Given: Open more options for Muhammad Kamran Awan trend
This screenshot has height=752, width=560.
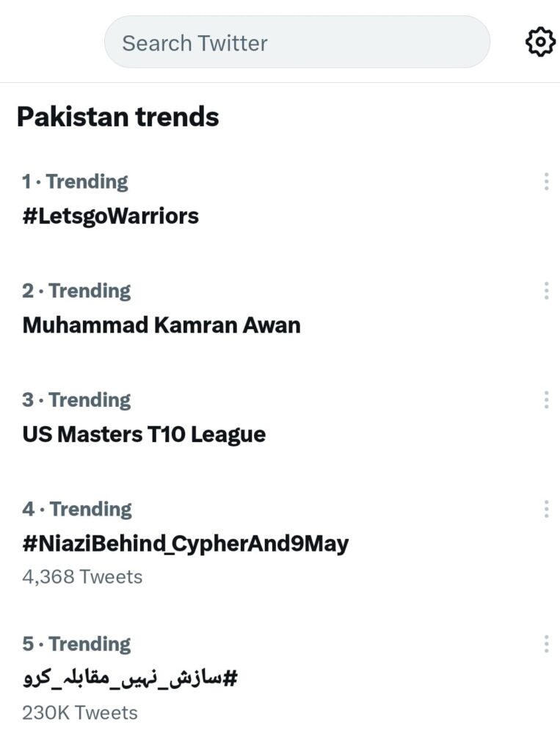Looking at the screenshot, I should [x=546, y=291].
